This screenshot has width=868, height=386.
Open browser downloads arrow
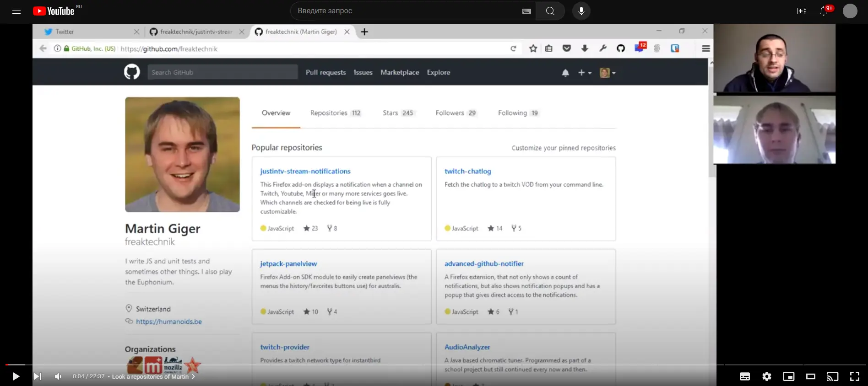(x=585, y=48)
